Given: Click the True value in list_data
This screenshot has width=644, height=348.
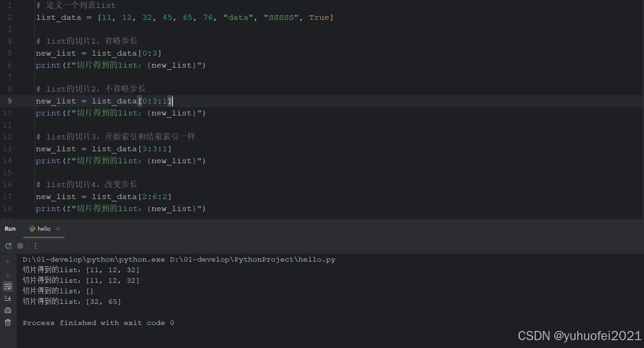Looking at the screenshot, I should (x=319, y=17).
